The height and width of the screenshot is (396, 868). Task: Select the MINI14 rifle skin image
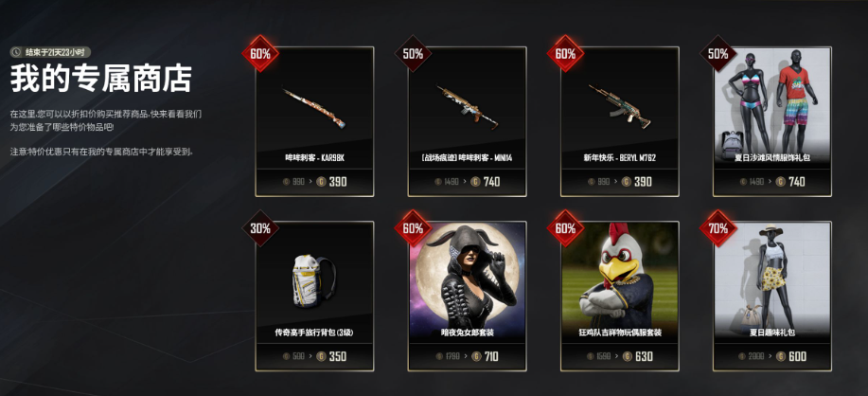coord(467,107)
